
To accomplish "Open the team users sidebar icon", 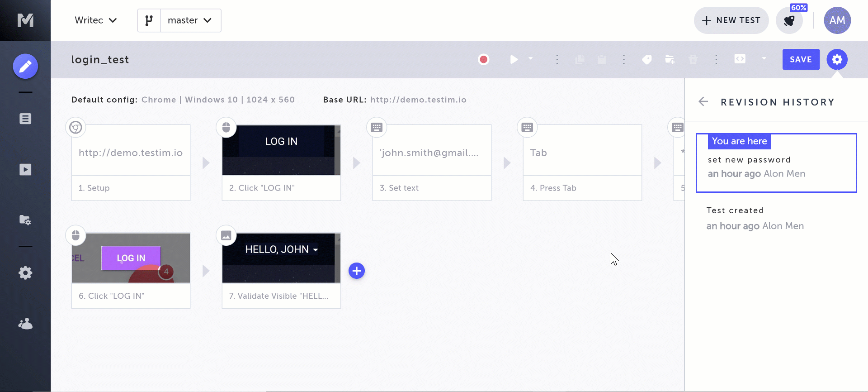I will pos(25,324).
